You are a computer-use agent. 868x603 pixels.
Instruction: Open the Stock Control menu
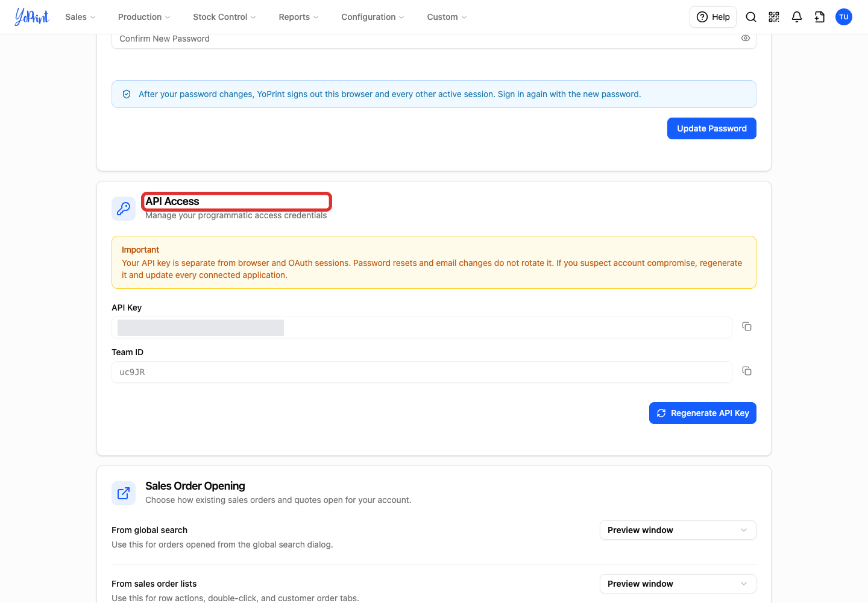click(x=224, y=17)
